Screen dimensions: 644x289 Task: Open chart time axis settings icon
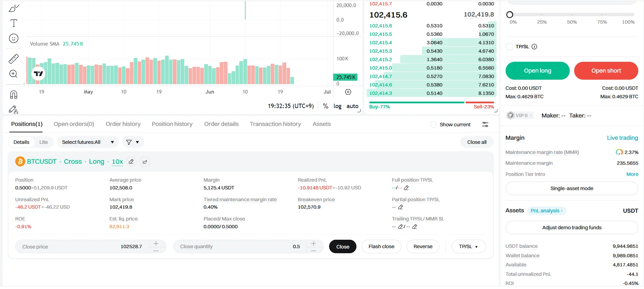pos(348,92)
